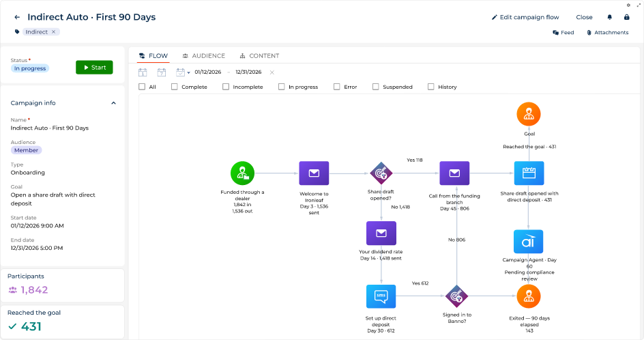Click the green Start button
644x340 pixels.
pyautogui.click(x=94, y=68)
